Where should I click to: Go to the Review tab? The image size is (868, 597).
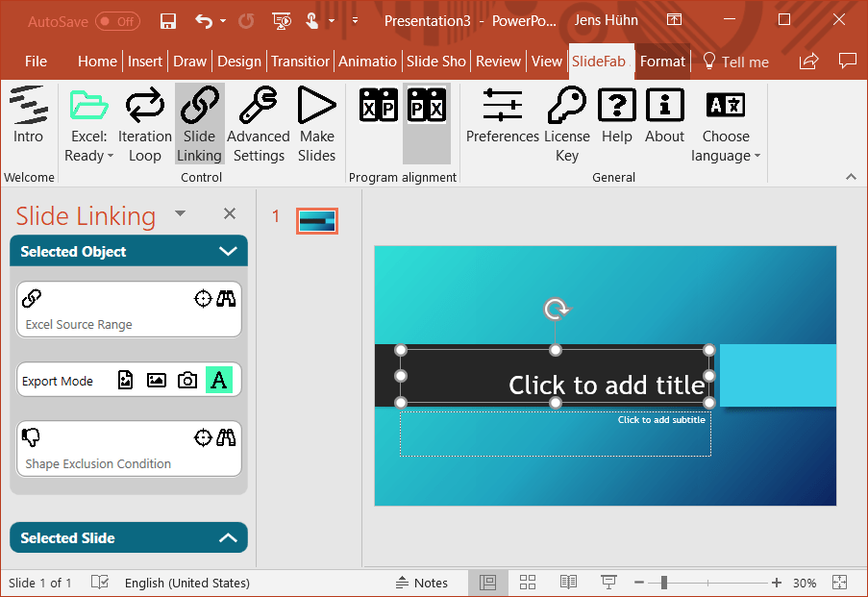(498, 61)
